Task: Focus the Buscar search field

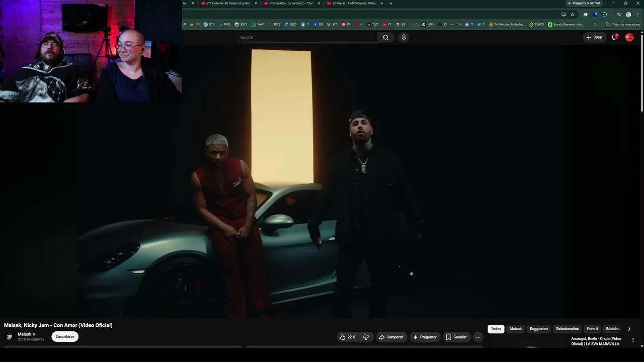Action: [x=306, y=37]
